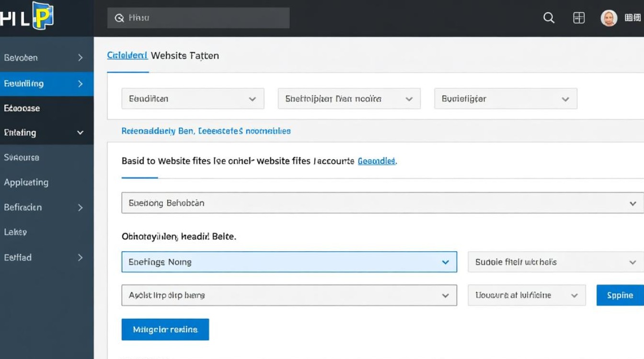
Task: Follow the Geamdled link in heading
Action: click(x=377, y=161)
